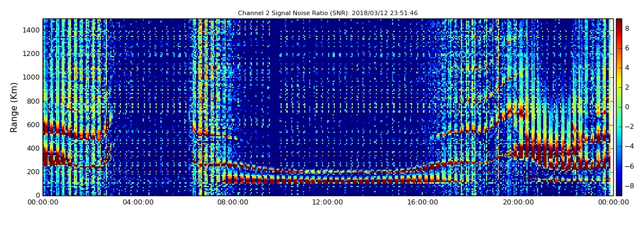Click the 1400 y-axis tick label
The image size is (644, 228).
pyautogui.click(x=32, y=30)
